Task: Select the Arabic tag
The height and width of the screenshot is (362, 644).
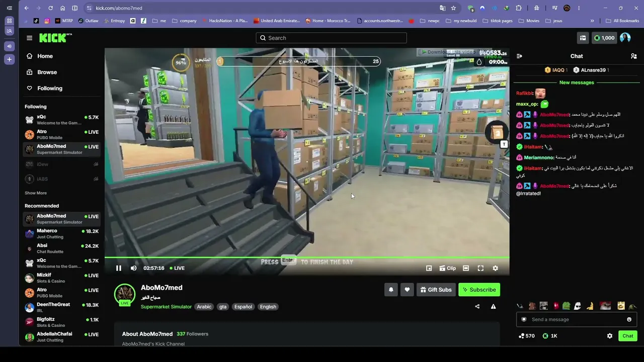Action: point(204,307)
